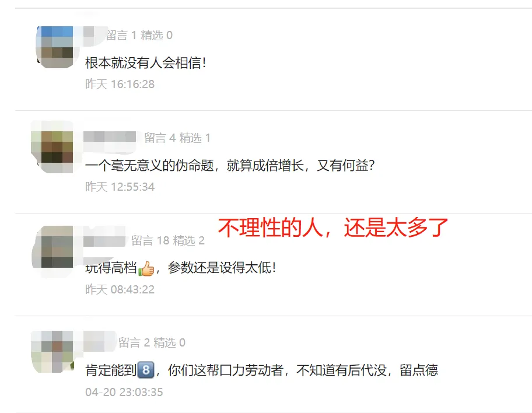Screen dimensions: 532x413
Task: Click the blue number 8 emoji
Action: [146, 370]
